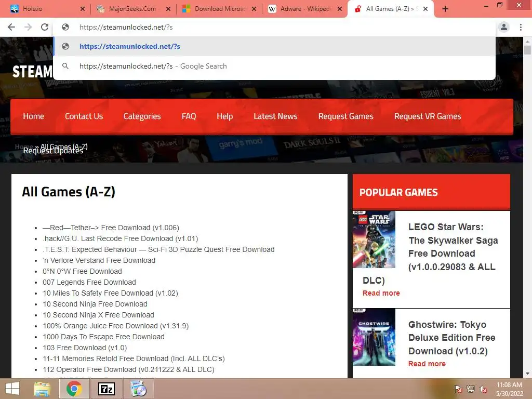Open the installer disc taskbar icon
Viewport: 532px width, 399px height.
tap(138, 389)
